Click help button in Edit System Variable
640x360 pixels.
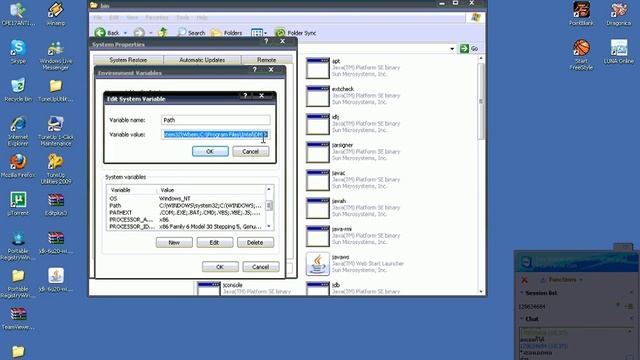(245, 96)
